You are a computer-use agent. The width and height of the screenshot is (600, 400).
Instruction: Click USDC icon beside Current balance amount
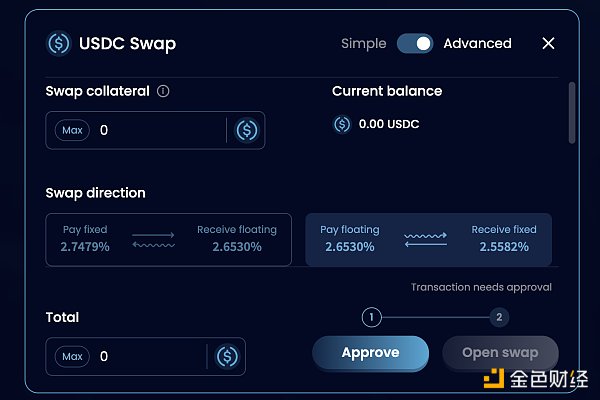click(x=342, y=124)
